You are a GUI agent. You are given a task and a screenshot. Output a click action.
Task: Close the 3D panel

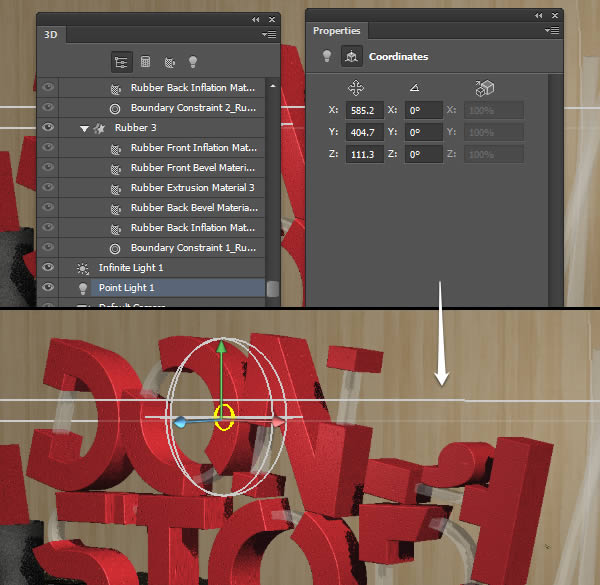[272, 19]
